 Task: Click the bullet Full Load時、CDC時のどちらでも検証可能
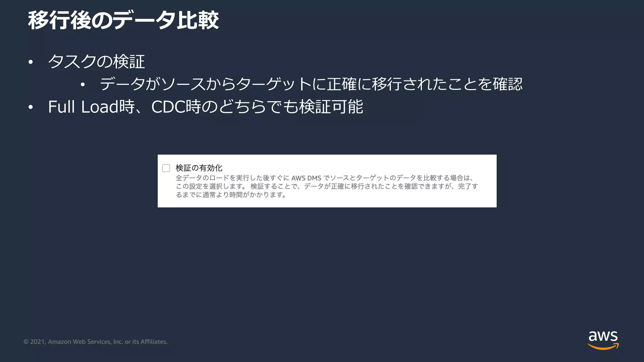[206, 107]
